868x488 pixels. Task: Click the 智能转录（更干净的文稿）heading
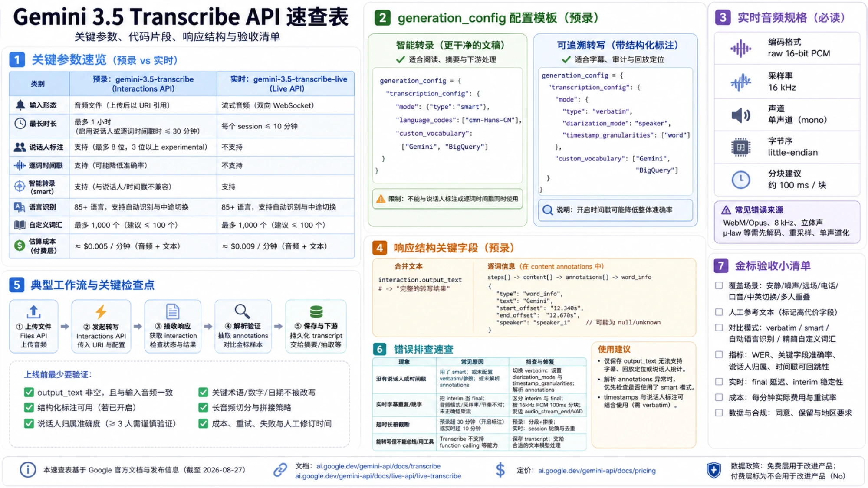tap(450, 45)
